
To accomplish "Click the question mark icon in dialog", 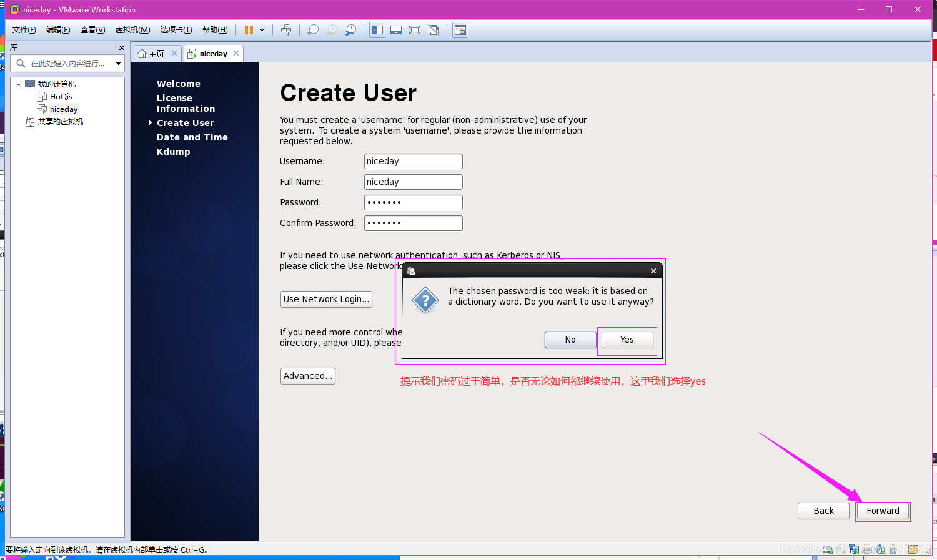I will tap(425, 300).
